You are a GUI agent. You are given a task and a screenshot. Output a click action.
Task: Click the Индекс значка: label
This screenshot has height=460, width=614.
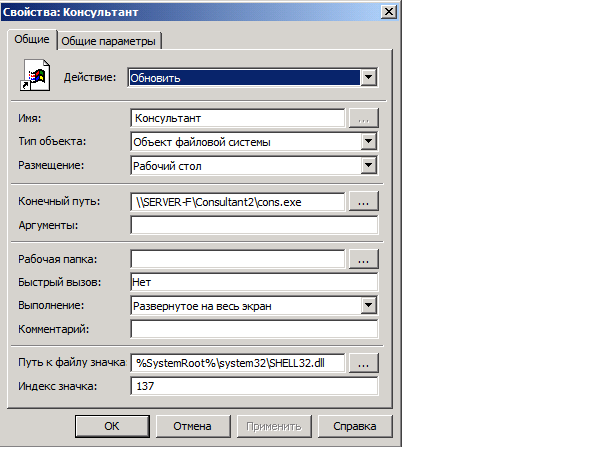coord(58,386)
